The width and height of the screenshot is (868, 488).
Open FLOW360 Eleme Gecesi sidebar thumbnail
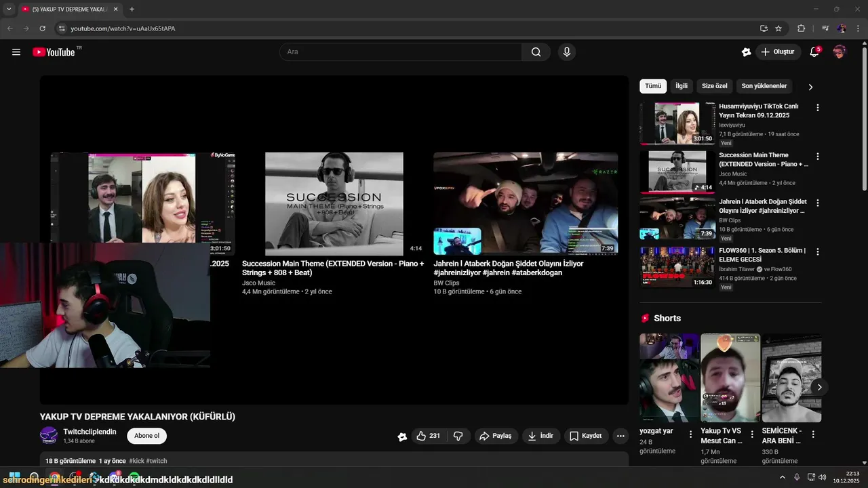point(677,266)
